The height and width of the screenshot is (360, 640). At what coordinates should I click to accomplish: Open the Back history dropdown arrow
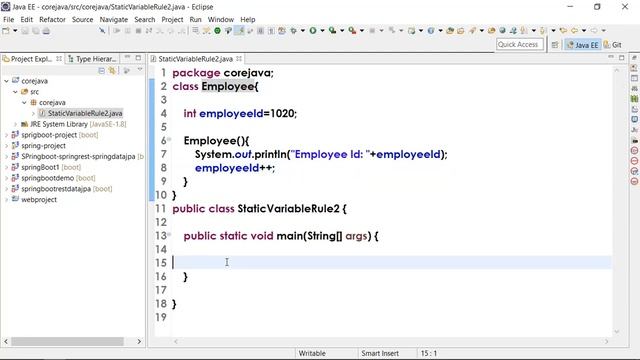tap(584, 31)
